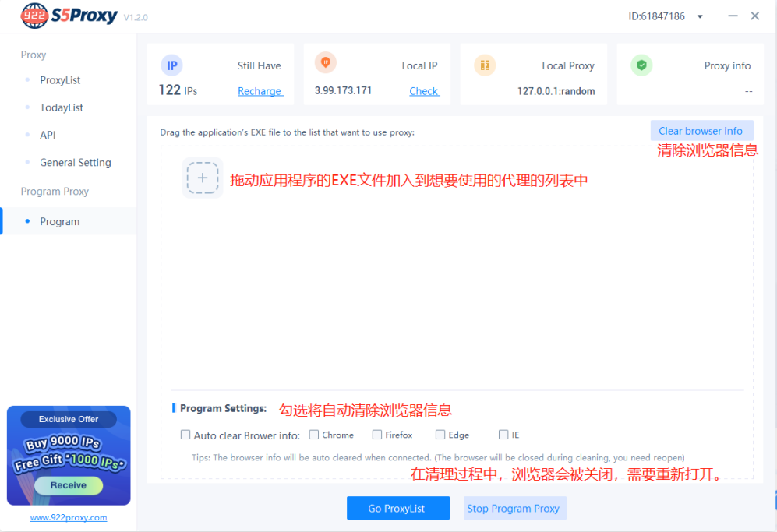
Task: Click the orange location icon beside Local IP
Action: tap(325, 63)
